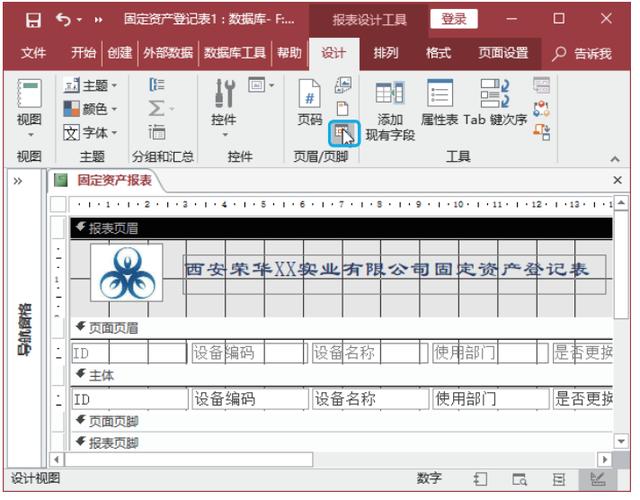Switch to the 格式 ribbon tab
The image size is (640, 500).
(438, 53)
